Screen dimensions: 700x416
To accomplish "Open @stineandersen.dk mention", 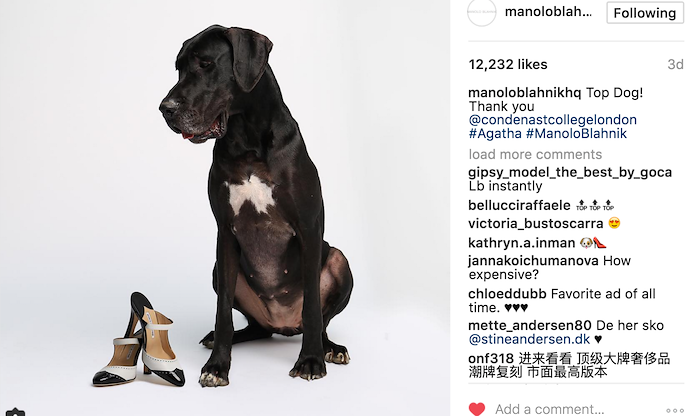I will click(x=529, y=339).
